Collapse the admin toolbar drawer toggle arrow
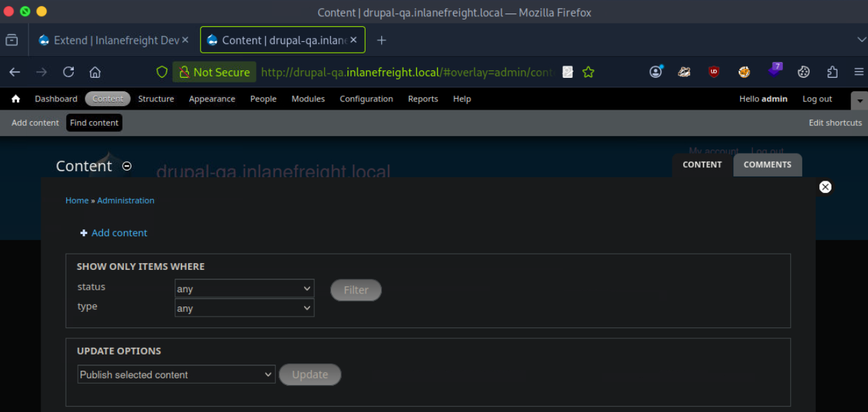 pyautogui.click(x=859, y=100)
